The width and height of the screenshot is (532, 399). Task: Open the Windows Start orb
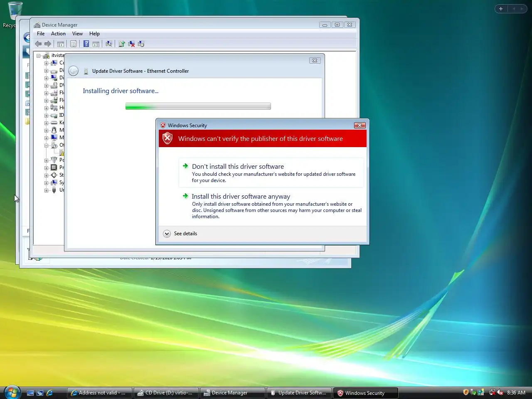point(12,392)
